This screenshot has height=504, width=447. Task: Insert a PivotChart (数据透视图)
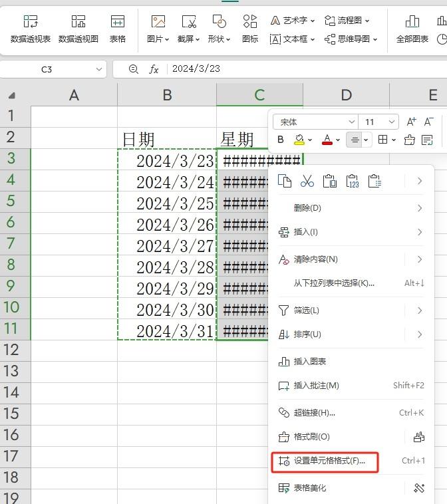tap(78, 29)
